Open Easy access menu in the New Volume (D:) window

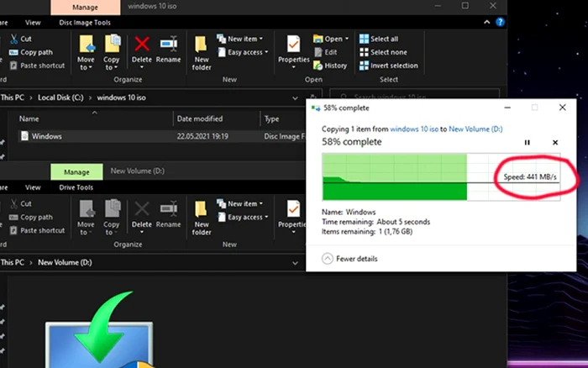tap(243, 218)
